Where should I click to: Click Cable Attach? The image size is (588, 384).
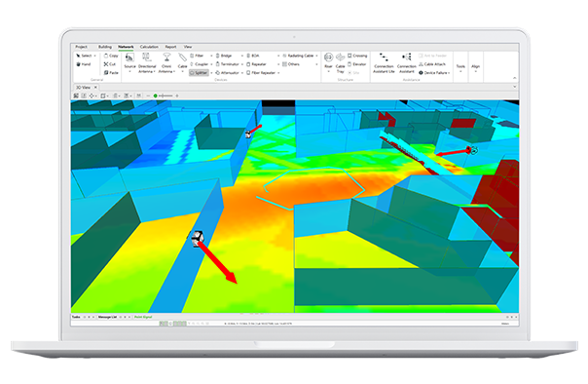pos(432,64)
